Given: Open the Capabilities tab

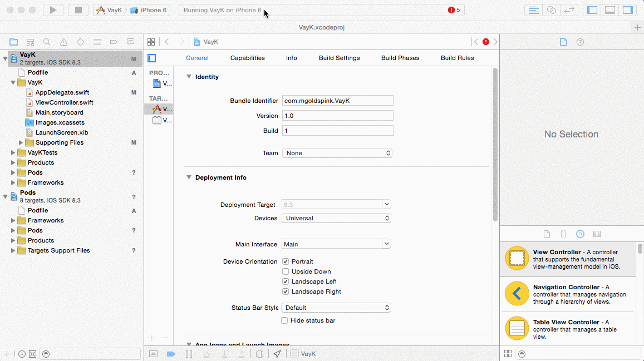Looking at the screenshot, I should [247, 58].
